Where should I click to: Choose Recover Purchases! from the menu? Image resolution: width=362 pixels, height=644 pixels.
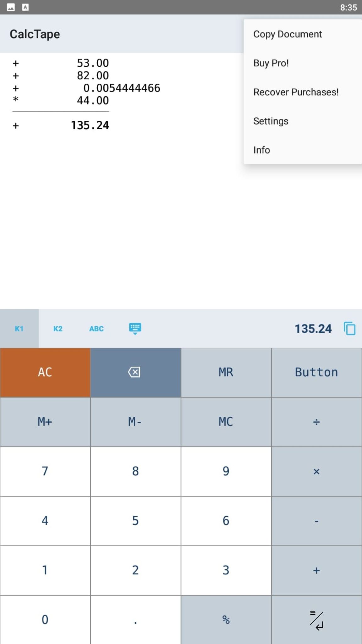pos(296,92)
